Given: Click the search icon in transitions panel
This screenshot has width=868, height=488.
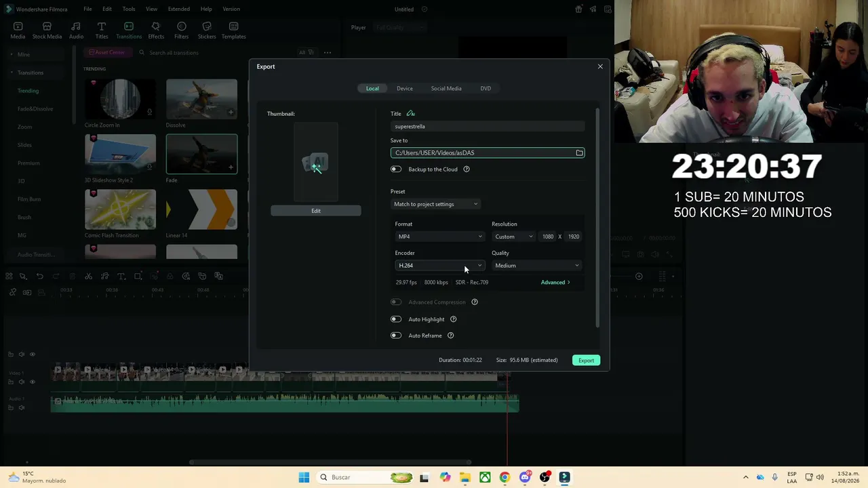Looking at the screenshot, I should [x=142, y=53].
